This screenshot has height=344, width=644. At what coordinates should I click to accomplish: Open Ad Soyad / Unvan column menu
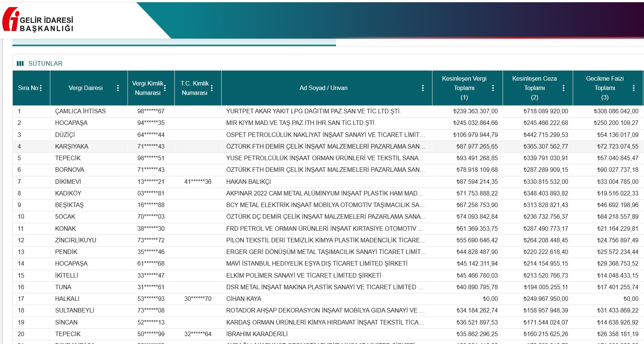pos(423,88)
